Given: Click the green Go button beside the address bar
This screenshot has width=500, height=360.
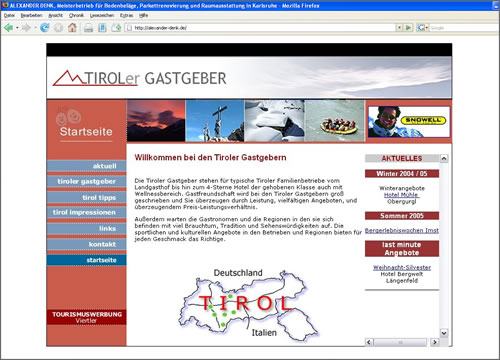Looking at the screenshot, I should click(408, 28).
